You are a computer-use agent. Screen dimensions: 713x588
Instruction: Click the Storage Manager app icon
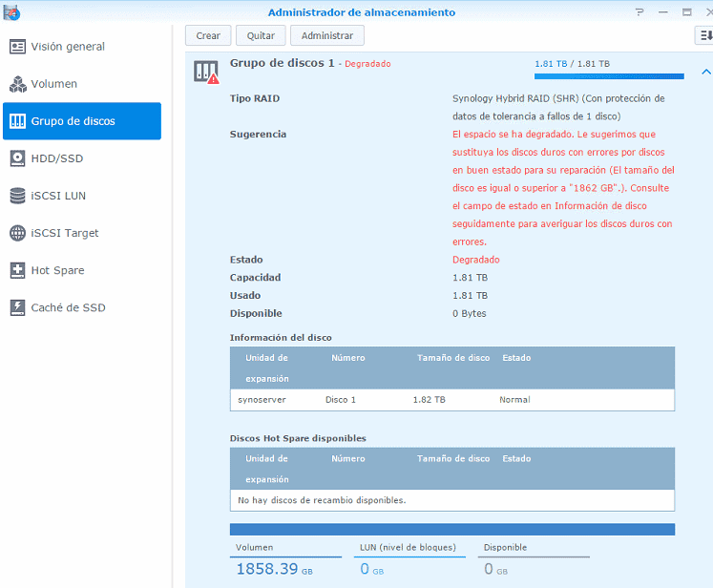(x=10, y=11)
